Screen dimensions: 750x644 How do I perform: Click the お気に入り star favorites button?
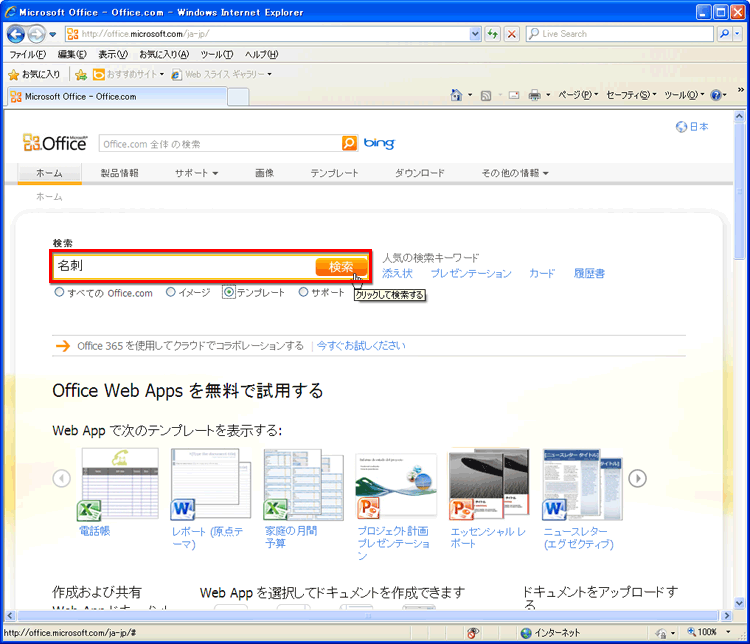click(x=34, y=74)
